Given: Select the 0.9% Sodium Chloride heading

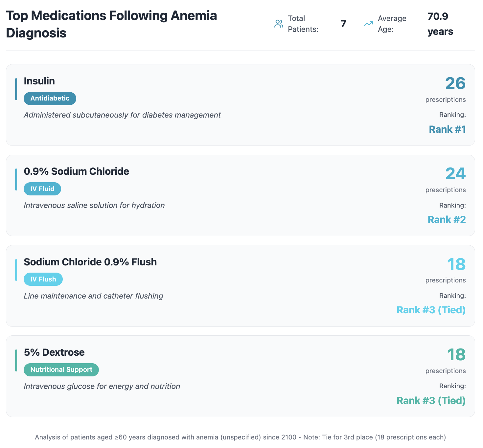Looking at the screenshot, I should [x=77, y=171].
